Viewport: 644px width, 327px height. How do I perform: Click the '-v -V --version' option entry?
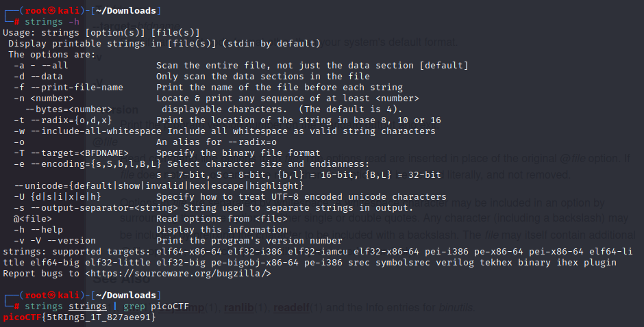[x=55, y=241]
